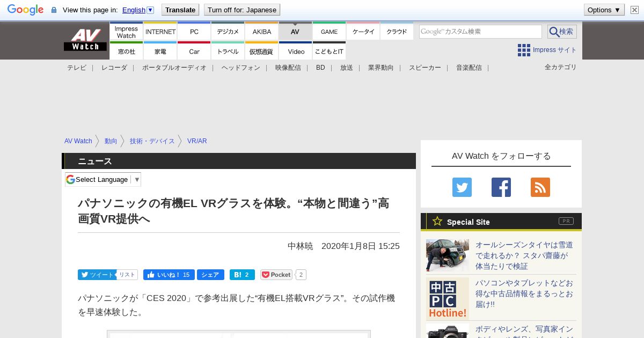The width and height of the screenshot is (644, 338).
Task: Open the ポータブルオーディオ category
Action: click(174, 68)
